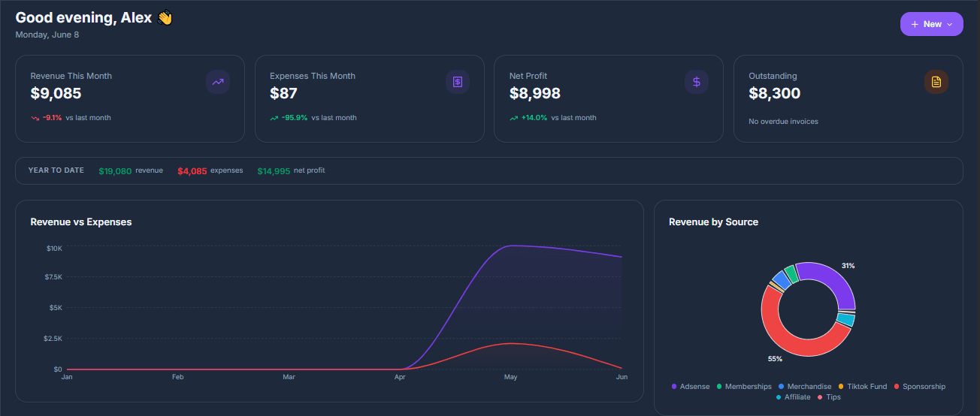Click the $8,300 outstanding value
This screenshot has height=416, width=980.
(775, 94)
